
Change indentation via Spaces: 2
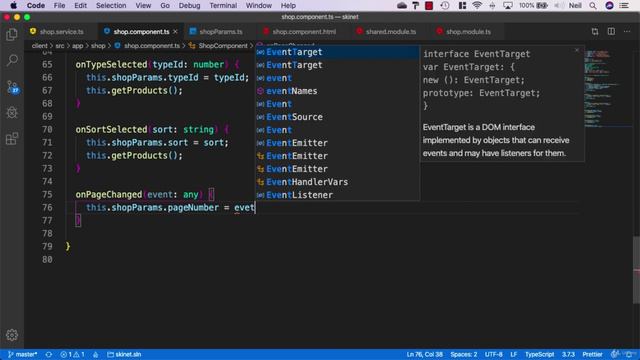click(464, 354)
